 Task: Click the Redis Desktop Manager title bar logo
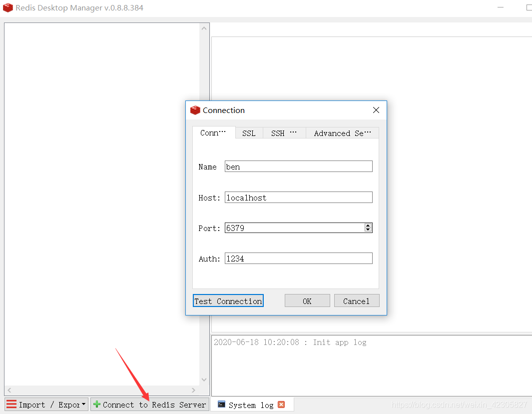8,7
